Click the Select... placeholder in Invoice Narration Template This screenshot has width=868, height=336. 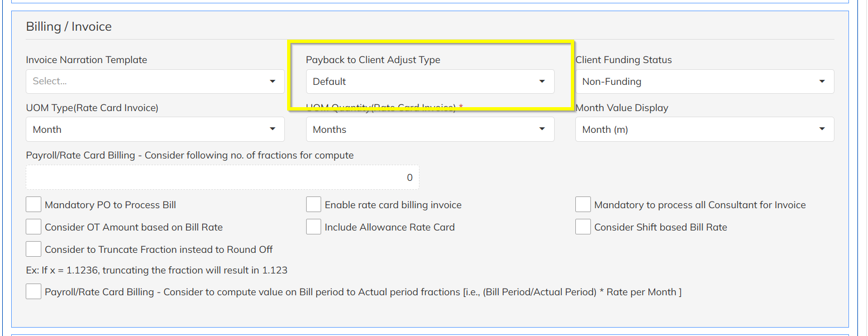coord(50,81)
